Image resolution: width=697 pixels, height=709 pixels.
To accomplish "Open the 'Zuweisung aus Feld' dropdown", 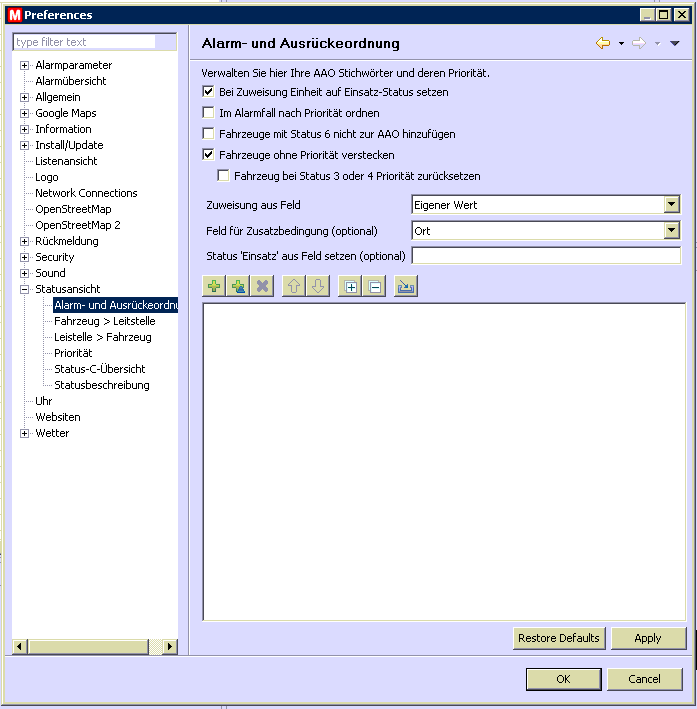I will pos(671,205).
